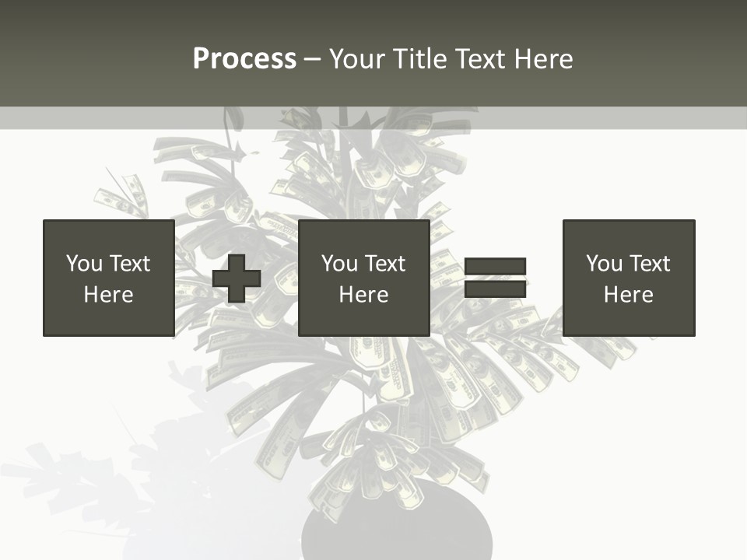Click the bold word 'Process' in title
The image size is (747, 560).
(244, 58)
